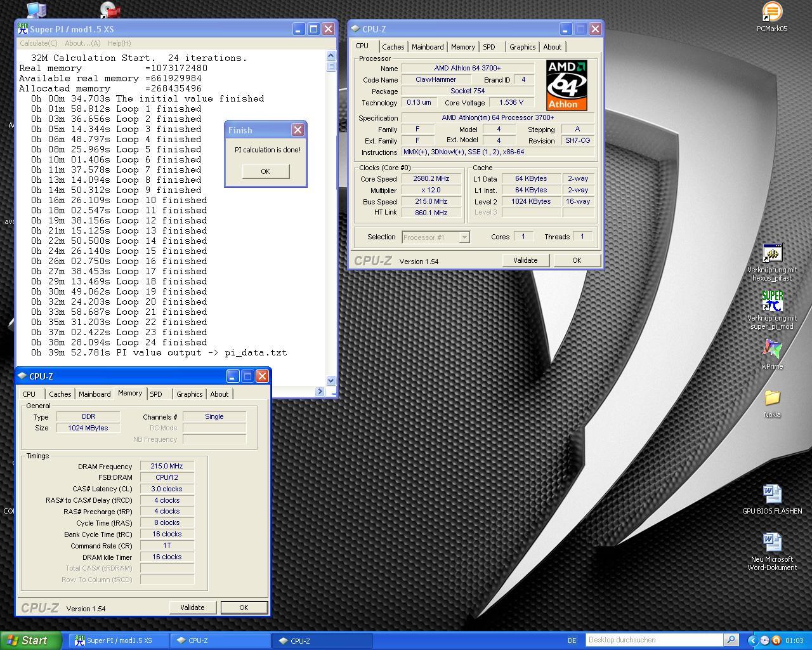The image size is (812, 650).
Task: Click the taskbar clock 01:03
Action: (794, 640)
